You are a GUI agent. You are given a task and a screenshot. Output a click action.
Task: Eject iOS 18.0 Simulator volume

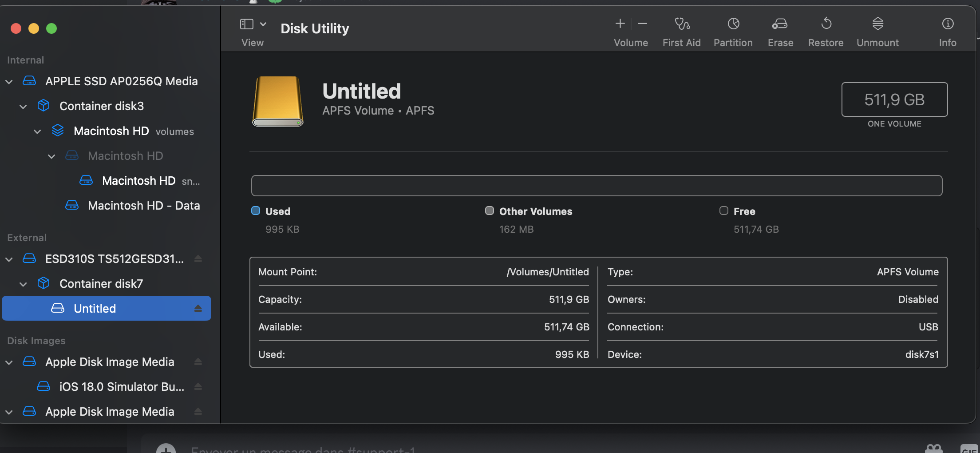(x=198, y=387)
